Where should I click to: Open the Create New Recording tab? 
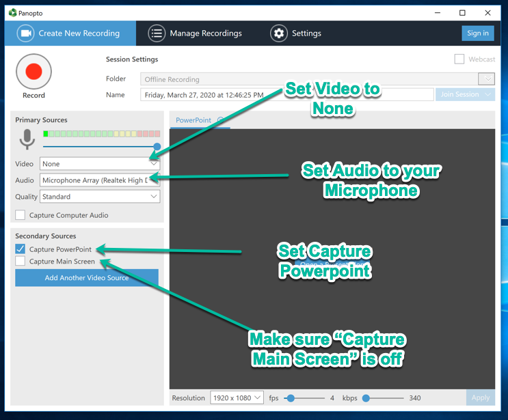70,33
